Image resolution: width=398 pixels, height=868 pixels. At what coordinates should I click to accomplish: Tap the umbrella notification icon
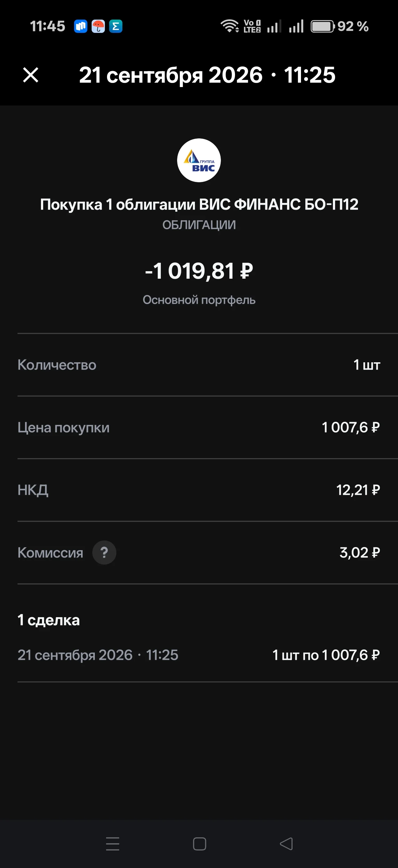coord(98,26)
